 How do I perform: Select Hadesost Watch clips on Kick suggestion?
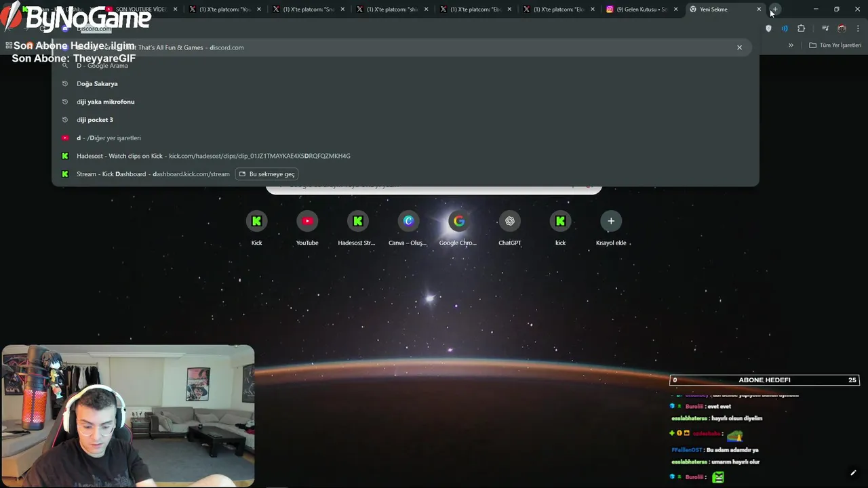pyautogui.click(x=406, y=156)
